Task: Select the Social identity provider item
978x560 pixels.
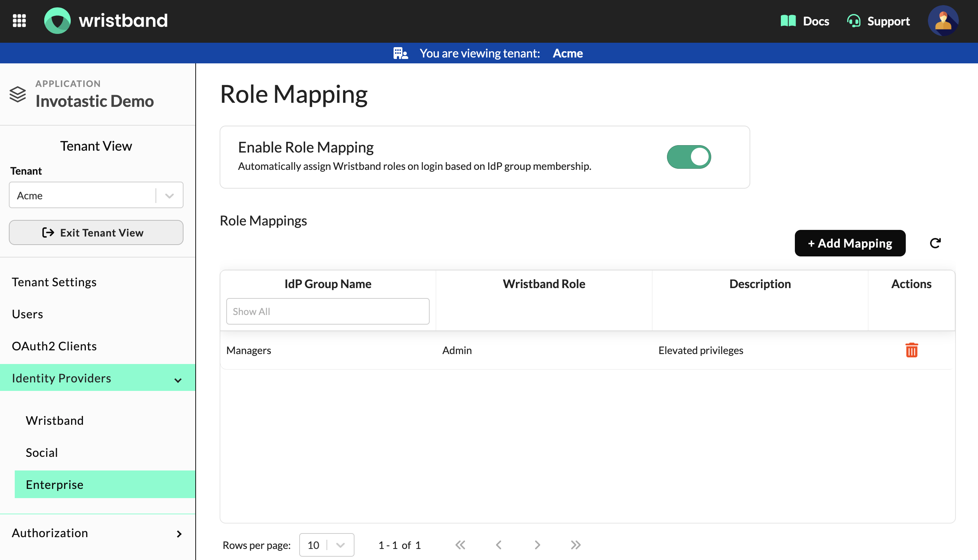Action: tap(42, 452)
